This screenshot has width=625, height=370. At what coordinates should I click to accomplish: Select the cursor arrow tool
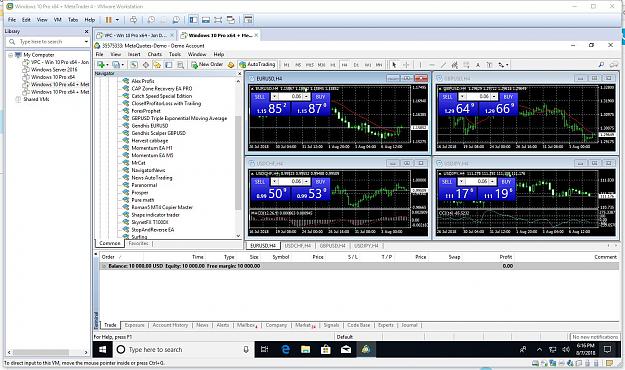[x=394, y=65]
